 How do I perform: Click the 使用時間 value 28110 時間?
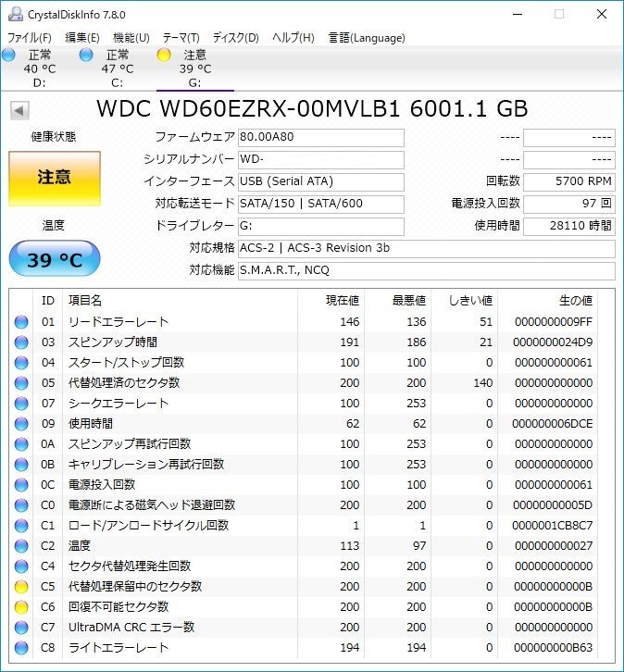(x=569, y=226)
